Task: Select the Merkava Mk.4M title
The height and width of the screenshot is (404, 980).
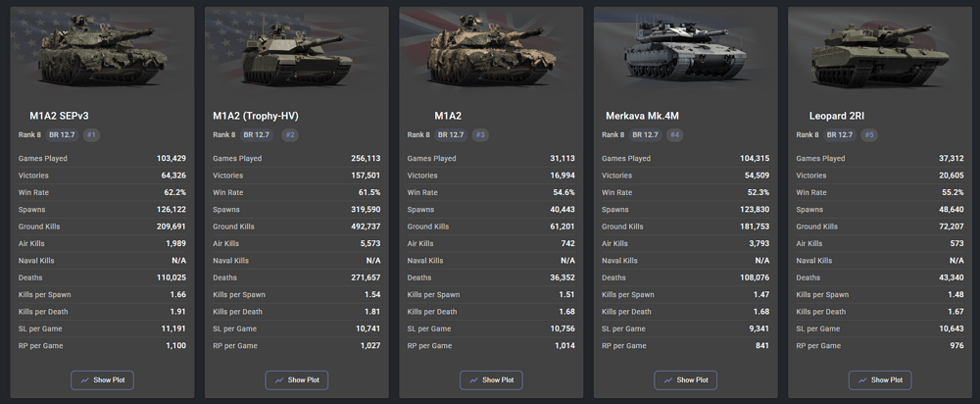Action: click(x=642, y=116)
